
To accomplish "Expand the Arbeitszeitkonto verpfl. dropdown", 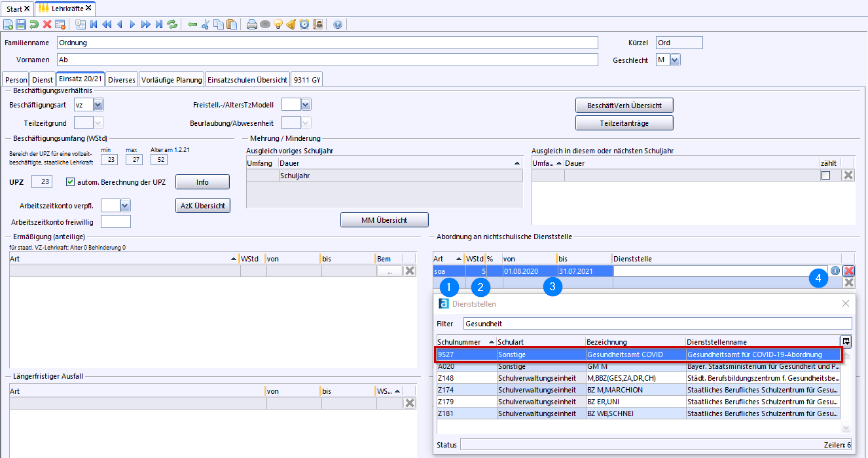I will 125,206.
